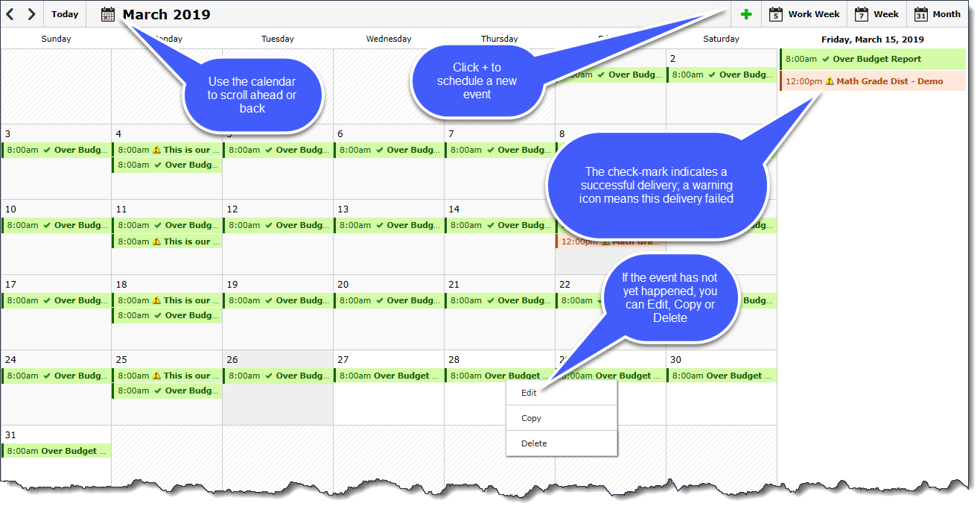Switch to Month view
This screenshot has width=980, height=512.
click(938, 14)
